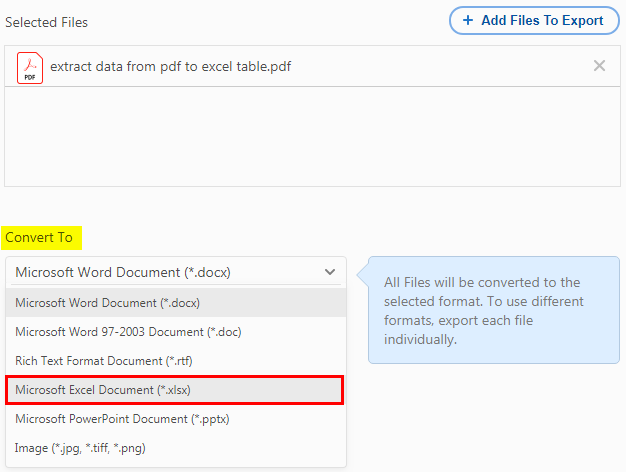Click the tooltip's pointer arrow beside dropdown

363,274
